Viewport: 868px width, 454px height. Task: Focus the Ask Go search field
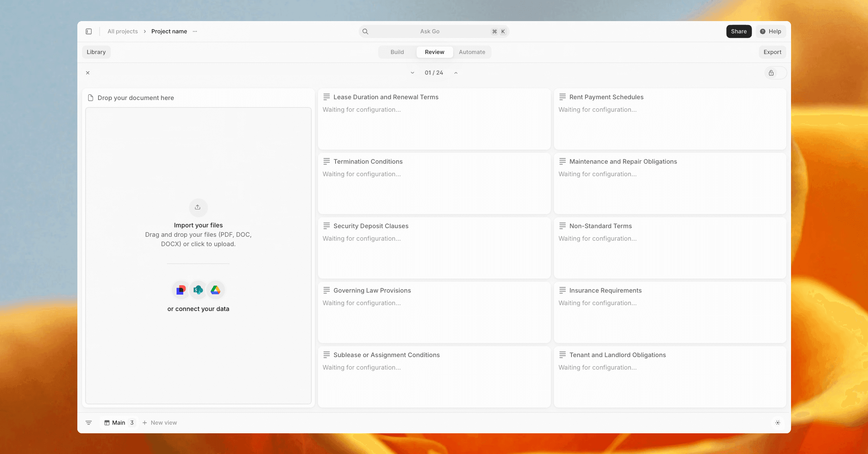(x=430, y=31)
